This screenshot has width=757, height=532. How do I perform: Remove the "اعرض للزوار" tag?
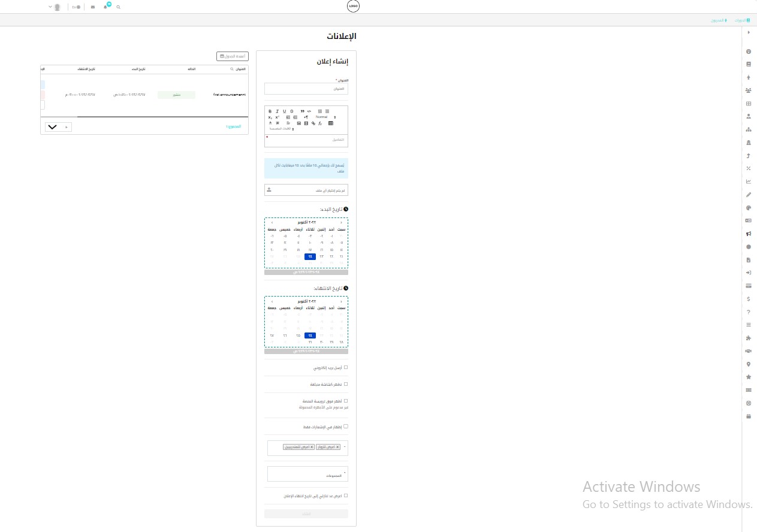pos(337,447)
